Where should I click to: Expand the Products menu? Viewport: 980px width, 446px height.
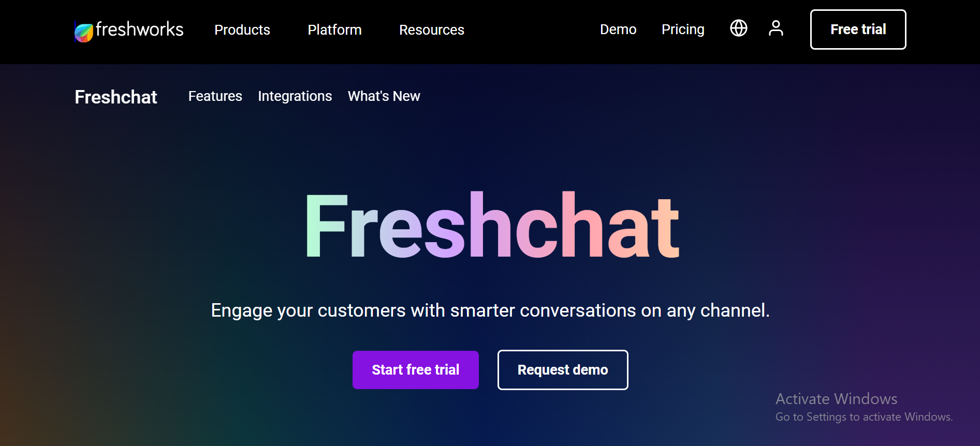pos(242,30)
